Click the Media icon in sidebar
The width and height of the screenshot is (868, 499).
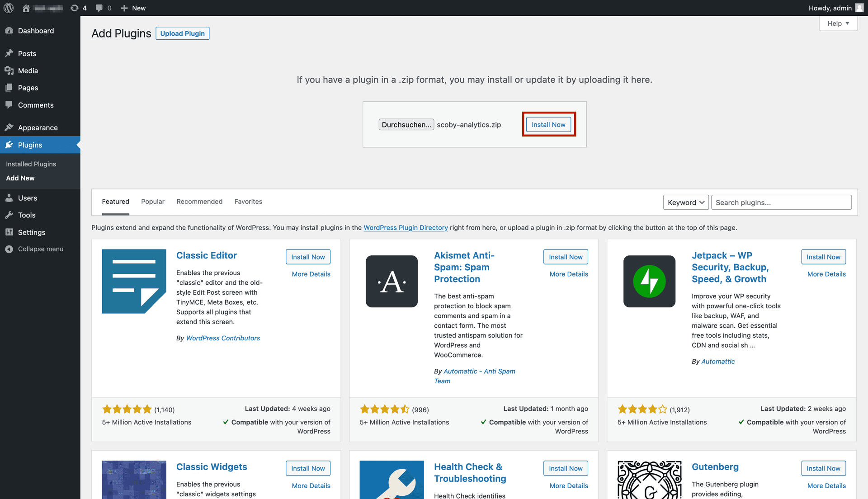(9, 71)
